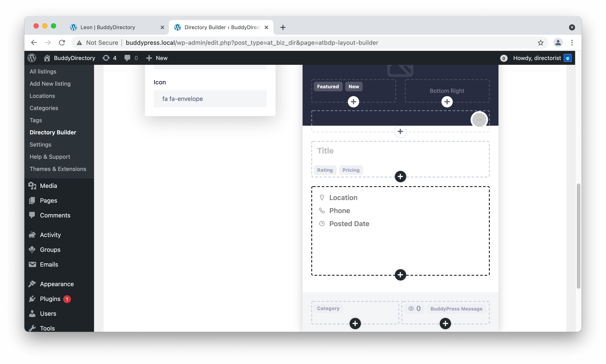
Task: Click the view count eye widget
Action: [x=414, y=308]
